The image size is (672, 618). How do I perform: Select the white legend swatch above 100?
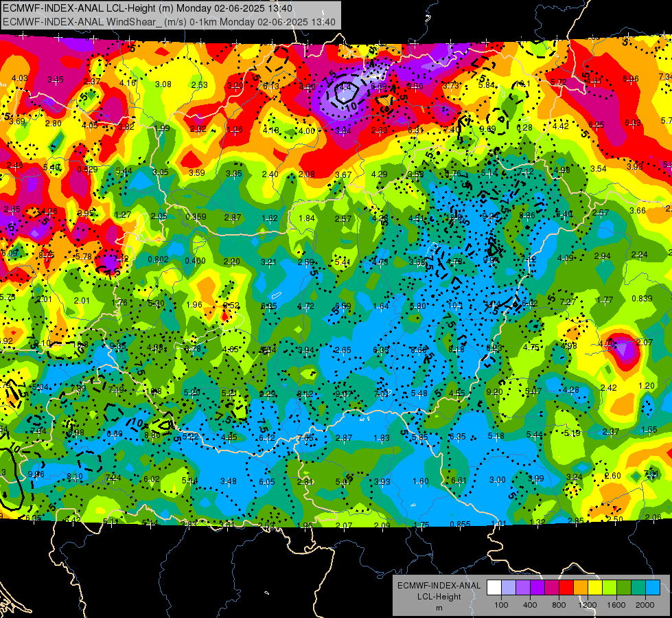[494, 588]
